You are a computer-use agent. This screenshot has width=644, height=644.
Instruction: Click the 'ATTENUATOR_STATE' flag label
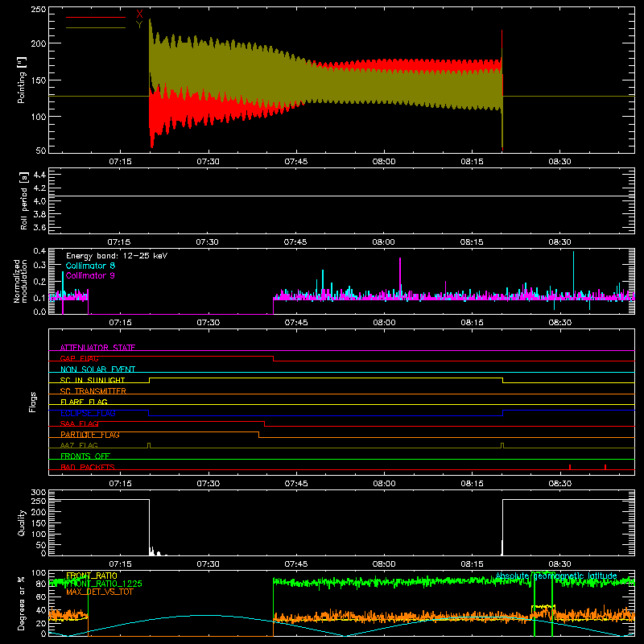coord(97,348)
